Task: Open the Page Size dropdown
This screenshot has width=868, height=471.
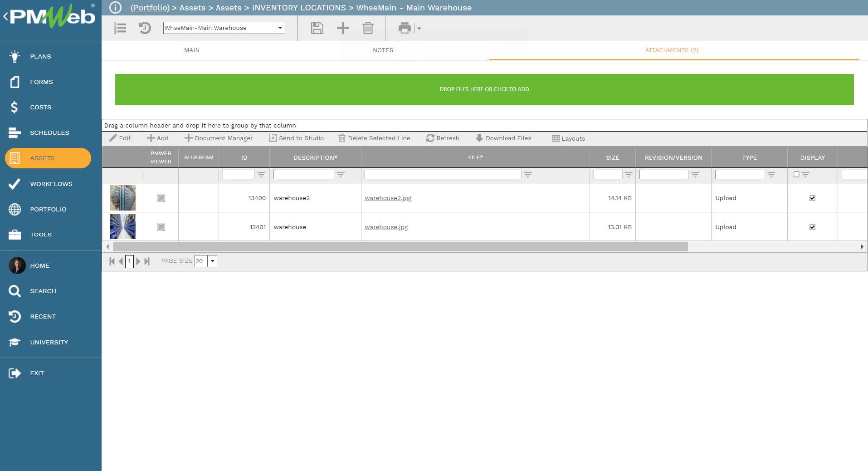Action: click(212, 261)
